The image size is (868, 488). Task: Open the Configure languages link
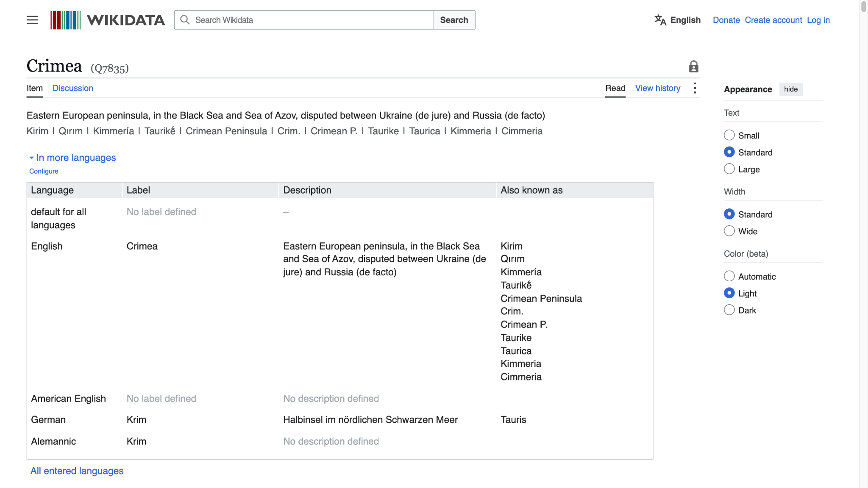pos(44,171)
